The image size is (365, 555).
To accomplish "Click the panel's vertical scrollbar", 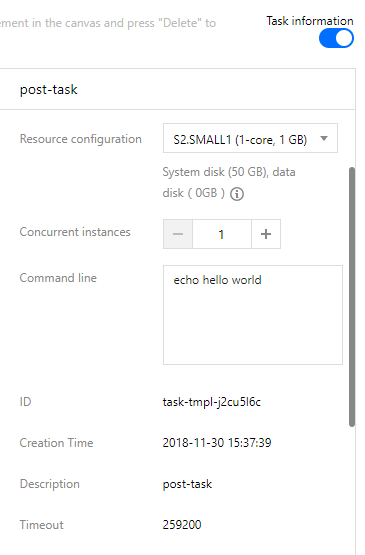I will click(352, 297).
